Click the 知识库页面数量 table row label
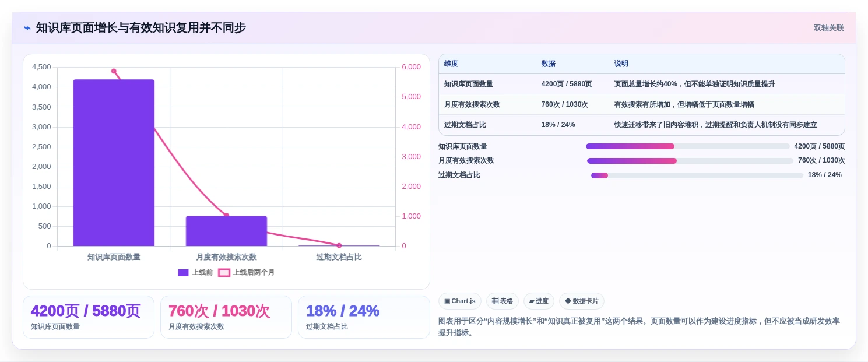868x362 pixels. 469,84
